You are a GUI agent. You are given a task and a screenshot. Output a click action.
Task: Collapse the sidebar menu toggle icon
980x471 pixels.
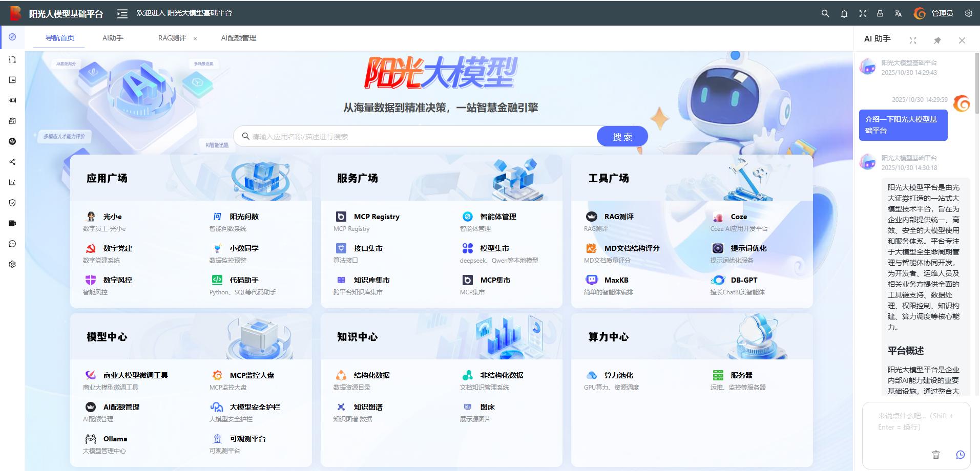pyautogui.click(x=122, y=13)
